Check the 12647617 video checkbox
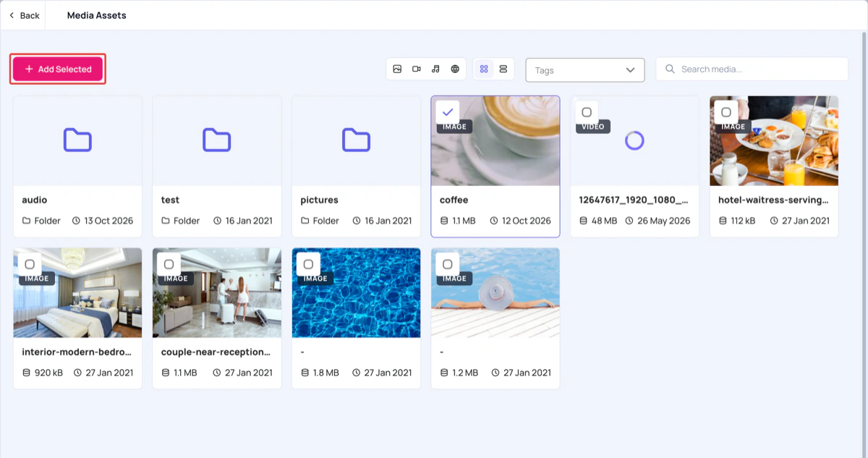This screenshot has height=458, width=868. [x=587, y=111]
